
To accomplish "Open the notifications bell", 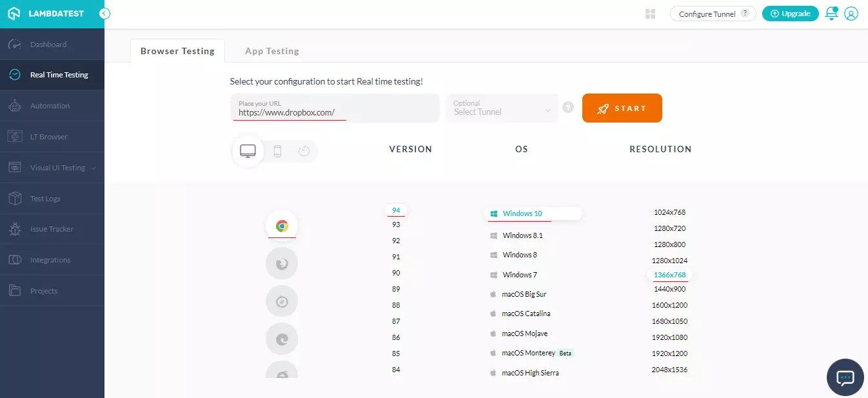I will click(x=831, y=14).
